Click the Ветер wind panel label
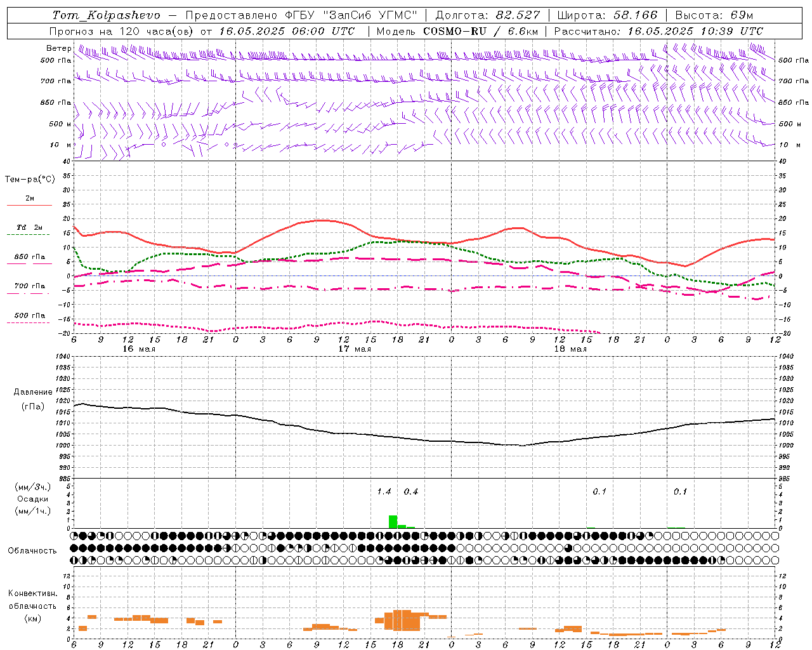 (x=58, y=48)
